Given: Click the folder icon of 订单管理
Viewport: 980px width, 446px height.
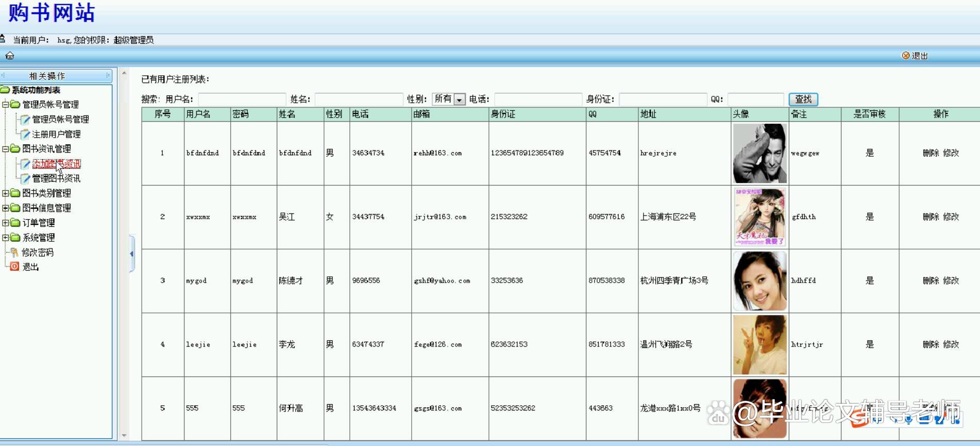Looking at the screenshot, I should (x=15, y=223).
